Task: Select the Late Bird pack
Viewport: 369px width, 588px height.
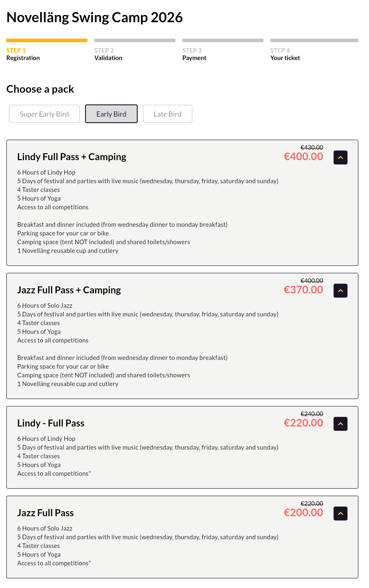Action: point(167,114)
